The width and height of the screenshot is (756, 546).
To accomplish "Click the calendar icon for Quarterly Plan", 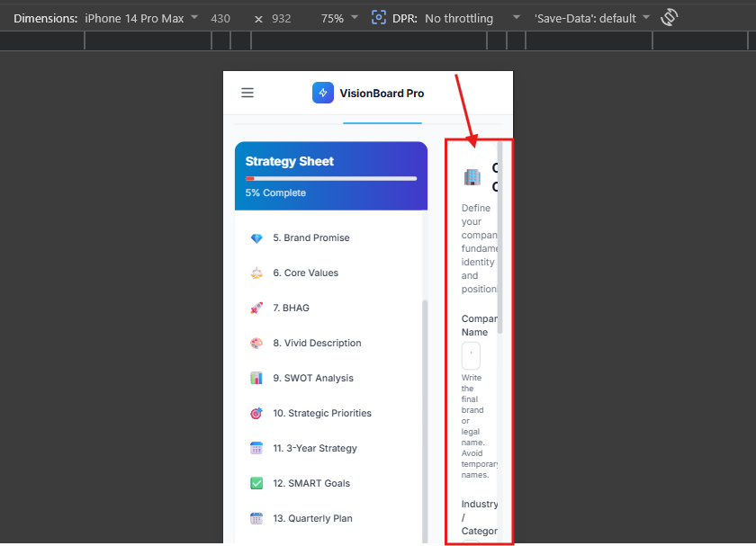I will pyautogui.click(x=256, y=518).
